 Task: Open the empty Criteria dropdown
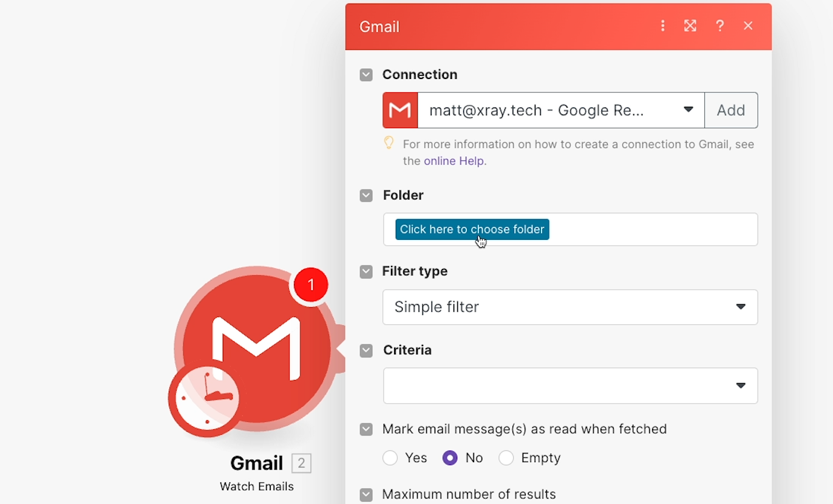tap(570, 386)
